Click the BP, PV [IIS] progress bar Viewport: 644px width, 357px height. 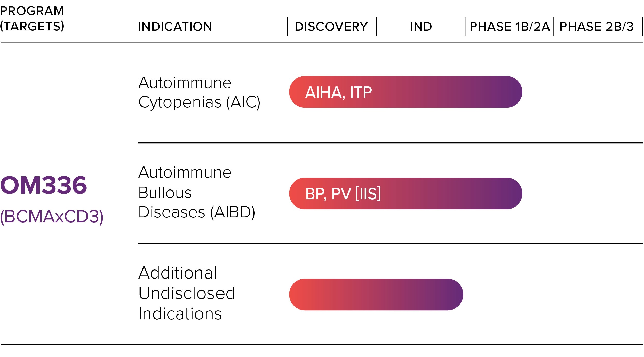[406, 193]
